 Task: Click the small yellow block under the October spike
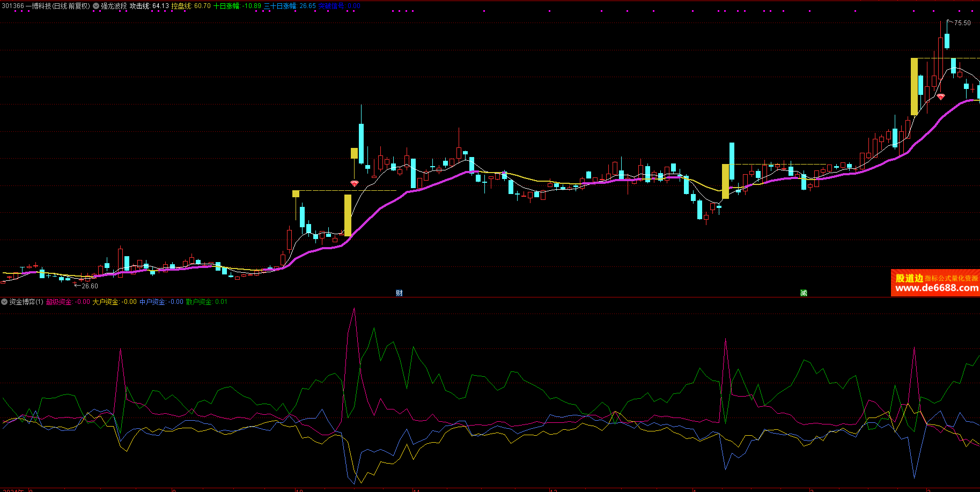[x=354, y=153]
